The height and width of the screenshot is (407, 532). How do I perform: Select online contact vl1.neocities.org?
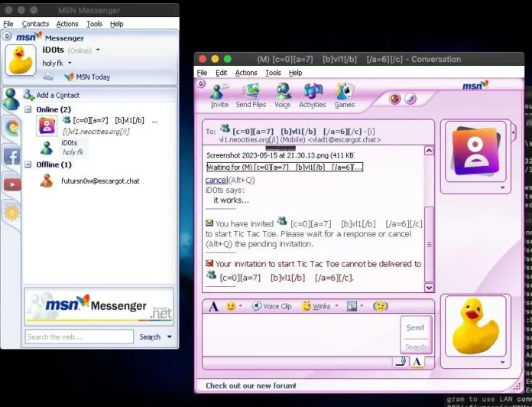(97, 125)
